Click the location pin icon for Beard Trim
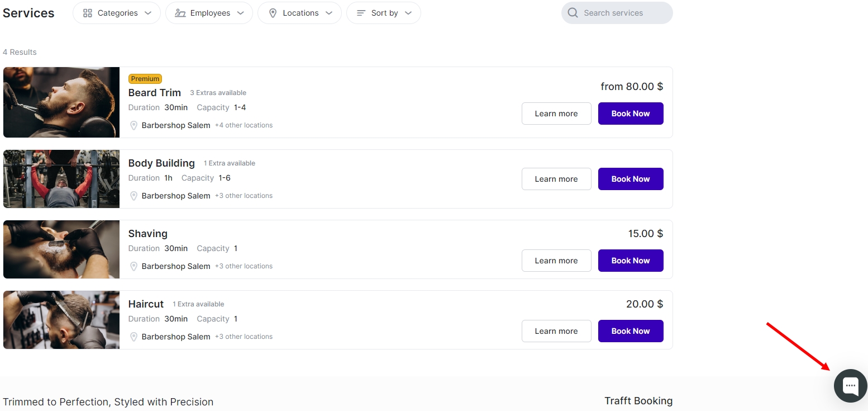 point(133,126)
